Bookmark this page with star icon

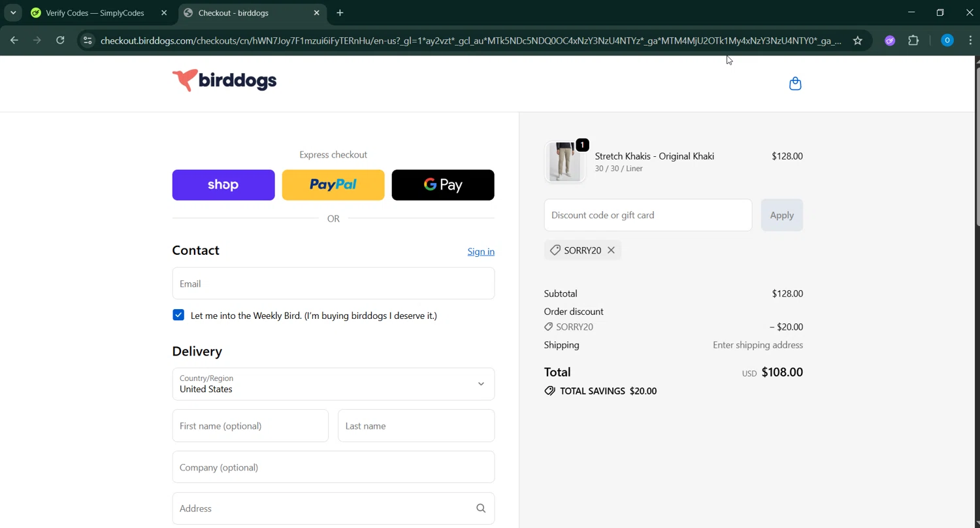(858, 41)
